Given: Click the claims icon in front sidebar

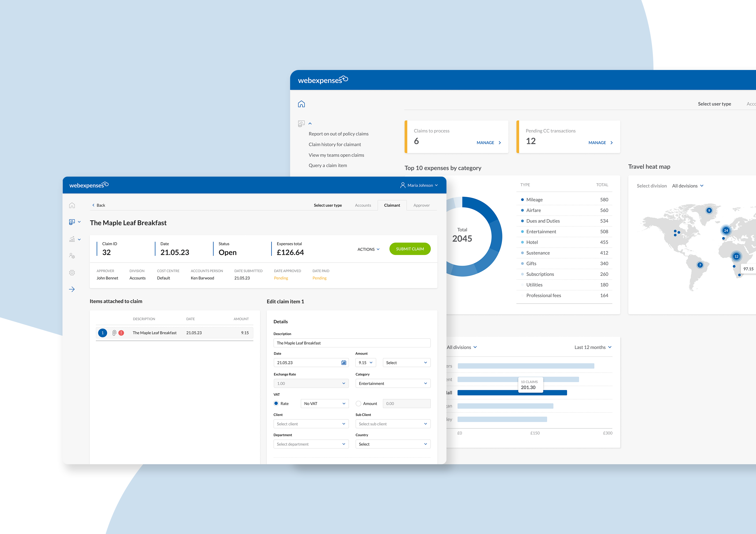Looking at the screenshot, I should pos(72,222).
